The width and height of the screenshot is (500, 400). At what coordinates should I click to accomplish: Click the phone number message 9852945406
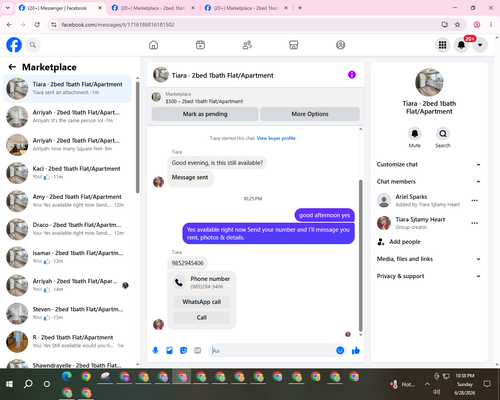(x=187, y=263)
